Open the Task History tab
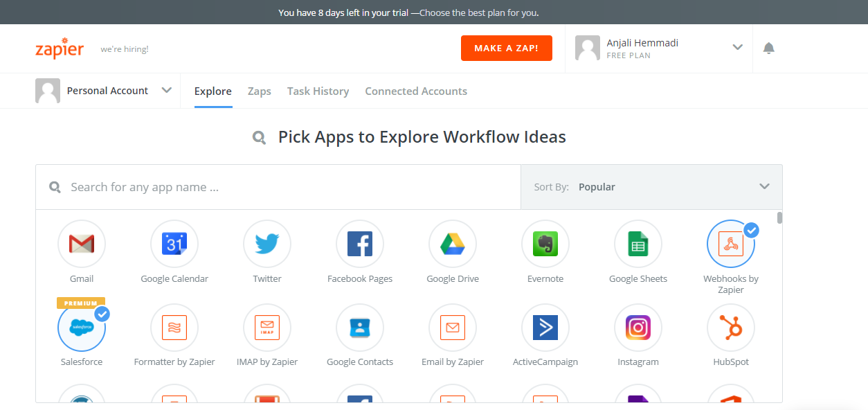 pyautogui.click(x=318, y=91)
